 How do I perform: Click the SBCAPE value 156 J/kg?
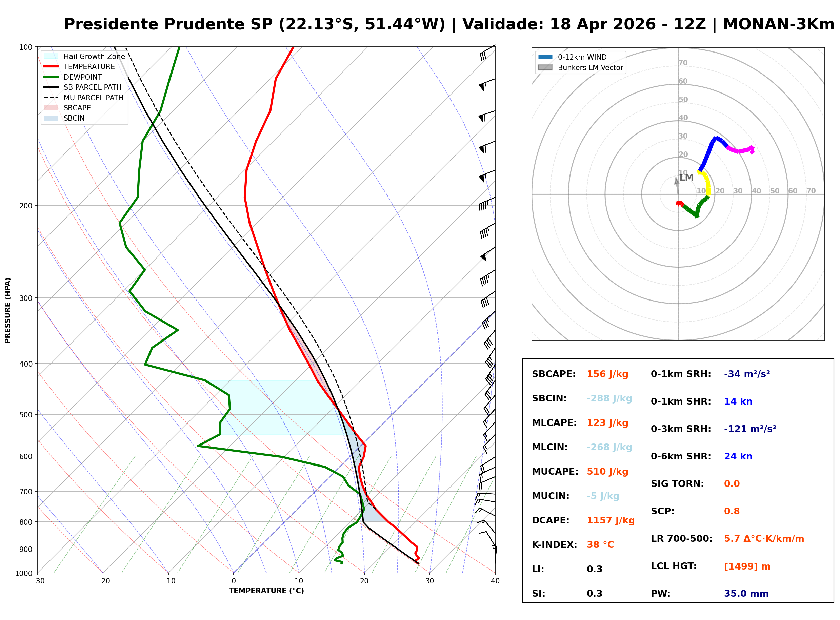coord(607,374)
